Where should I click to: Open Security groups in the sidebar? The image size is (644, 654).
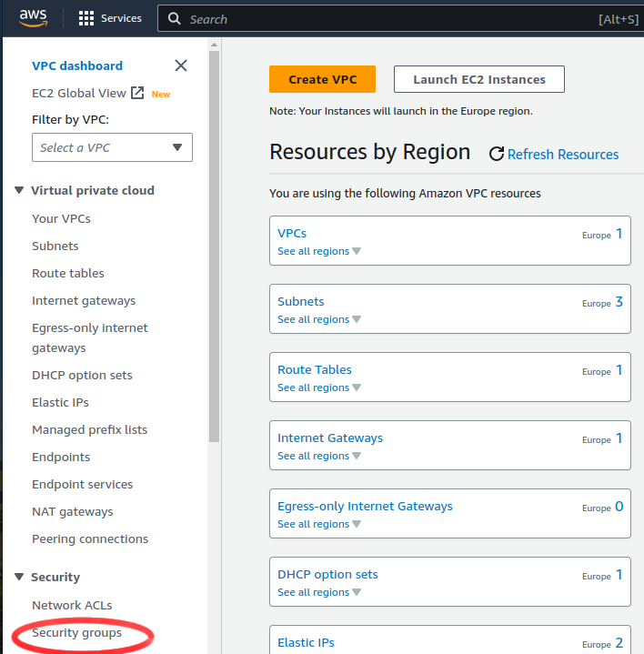coord(76,633)
